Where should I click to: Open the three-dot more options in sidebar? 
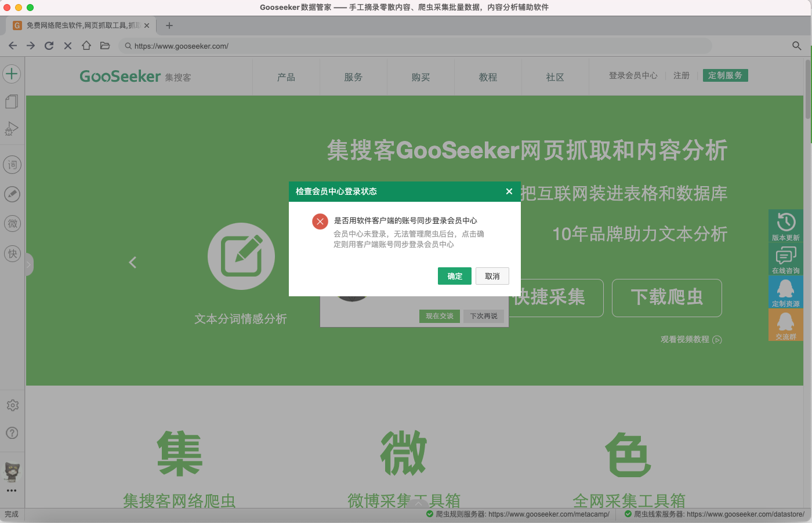pos(12,491)
